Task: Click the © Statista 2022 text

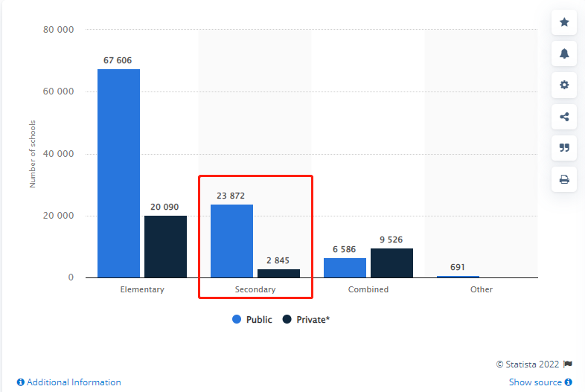Action: 528,364
